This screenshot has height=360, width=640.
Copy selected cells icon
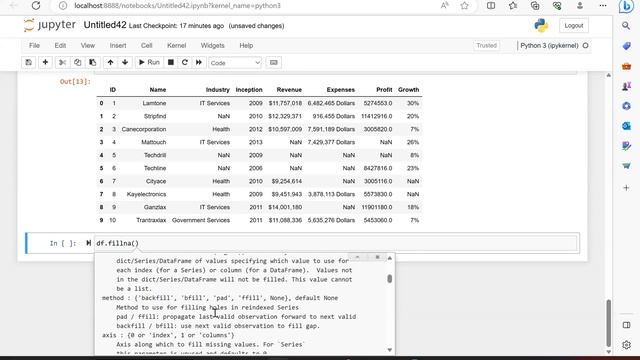[x=78, y=62]
